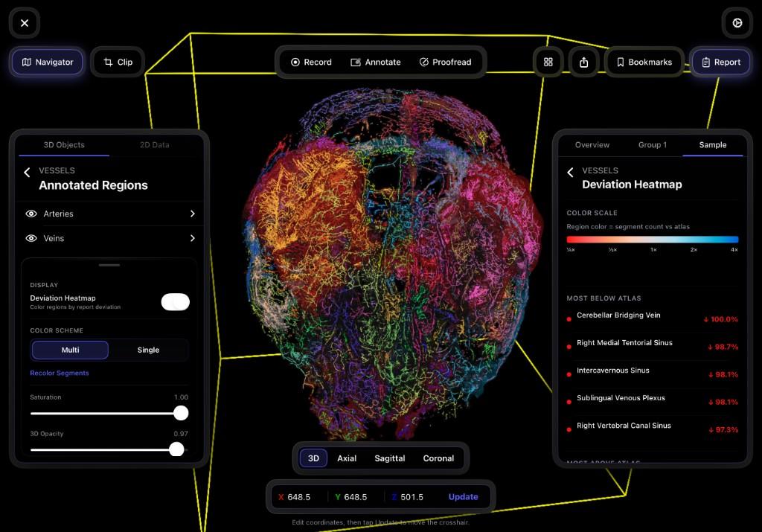The width and height of the screenshot is (762, 532).
Task: Switch to the 3D Objects tab
Action: click(64, 145)
